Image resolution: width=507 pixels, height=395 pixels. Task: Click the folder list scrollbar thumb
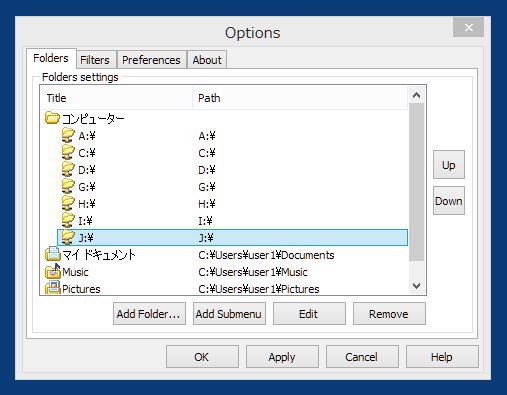click(416, 182)
